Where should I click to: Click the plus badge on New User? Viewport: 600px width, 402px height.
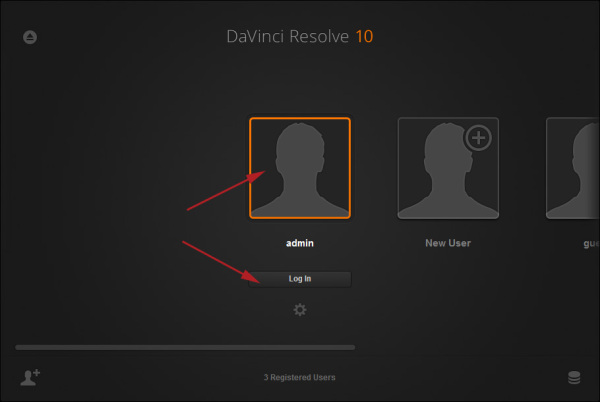tap(478, 138)
